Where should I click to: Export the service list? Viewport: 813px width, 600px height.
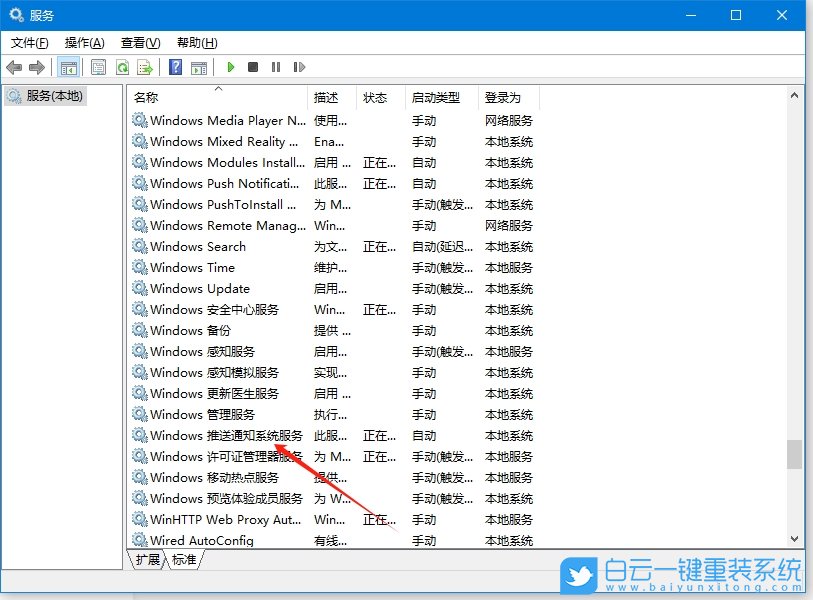coord(146,66)
